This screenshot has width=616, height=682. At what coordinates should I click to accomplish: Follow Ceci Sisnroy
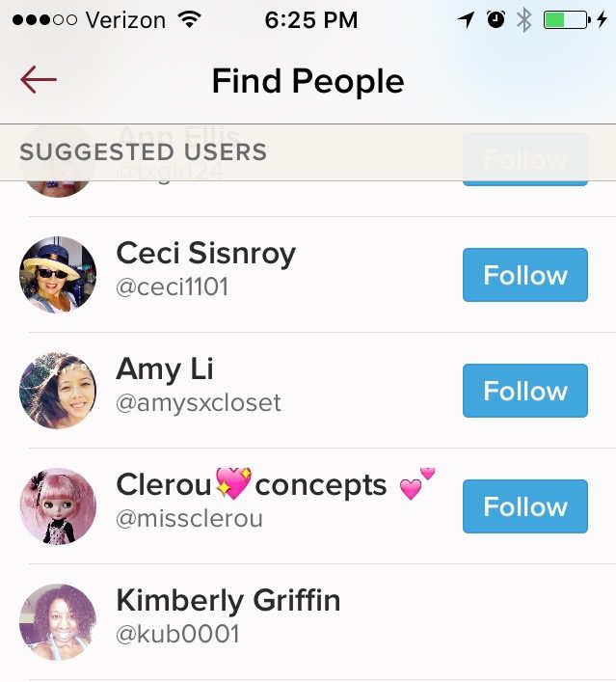click(x=524, y=275)
